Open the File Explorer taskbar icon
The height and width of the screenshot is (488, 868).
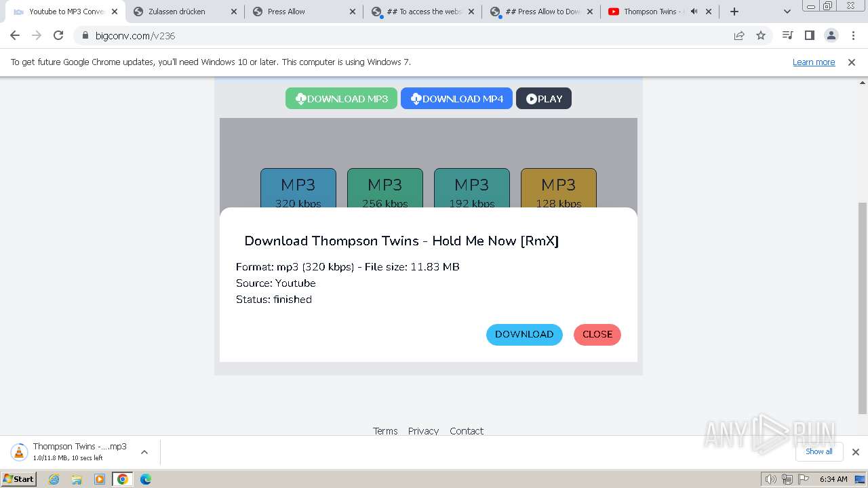click(77, 479)
